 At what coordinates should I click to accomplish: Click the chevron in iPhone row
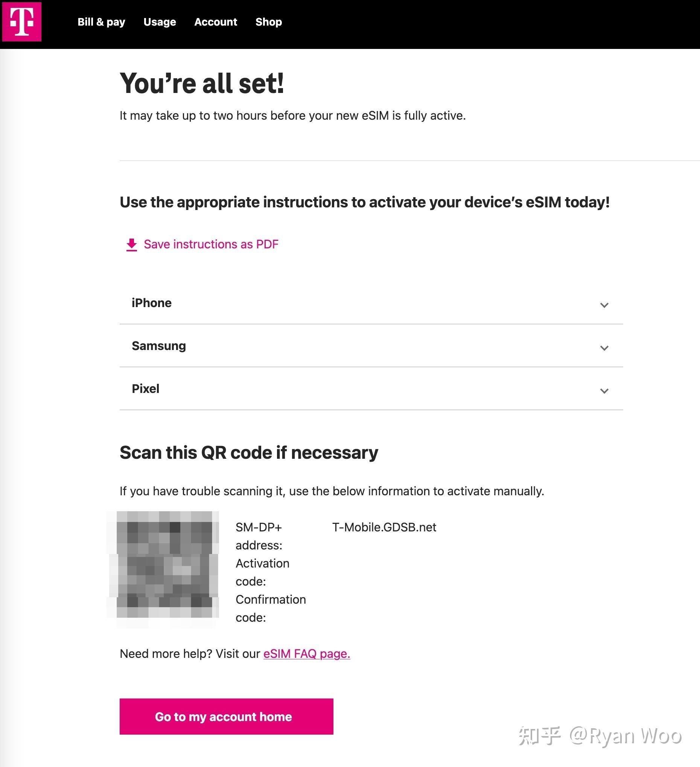pyautogui.click(x=604, y=305)
